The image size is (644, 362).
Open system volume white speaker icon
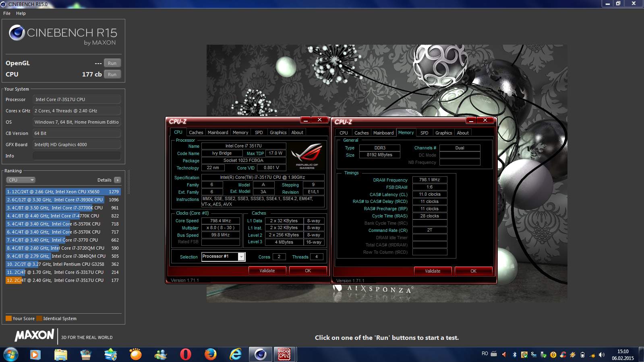click(602, 355)
